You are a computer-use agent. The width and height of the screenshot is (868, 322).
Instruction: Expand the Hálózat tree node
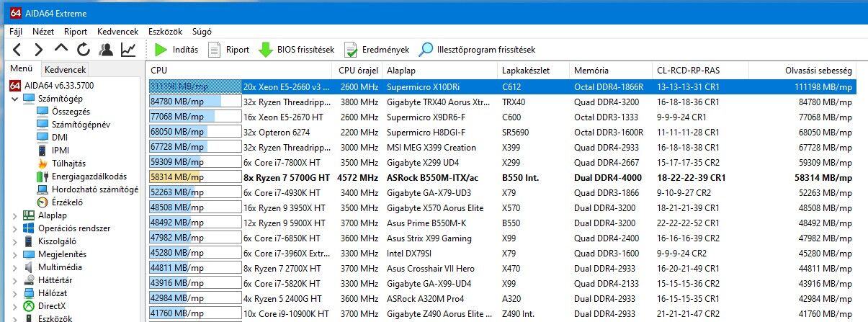tap(15, 293)
